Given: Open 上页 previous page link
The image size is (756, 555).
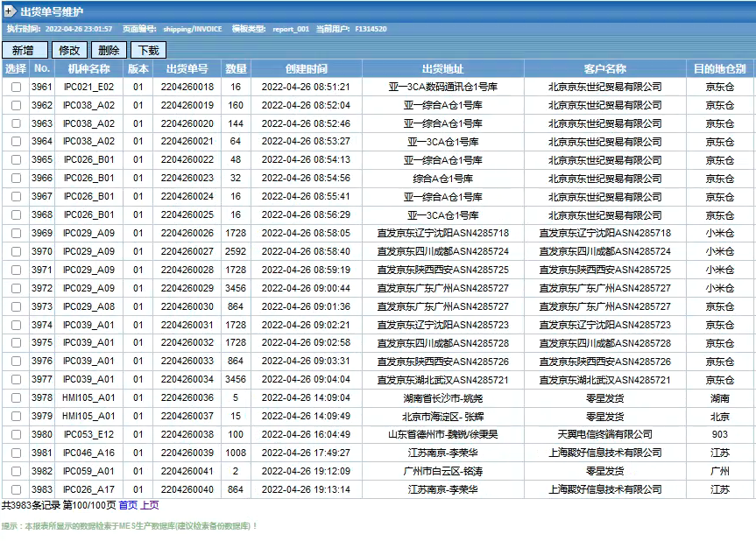Looking at the screenshot, I should (150, 505).
